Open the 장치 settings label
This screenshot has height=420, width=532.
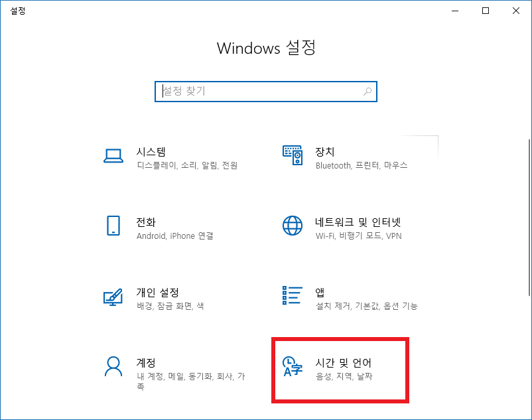pyautogui.click(x=324, y=152)
